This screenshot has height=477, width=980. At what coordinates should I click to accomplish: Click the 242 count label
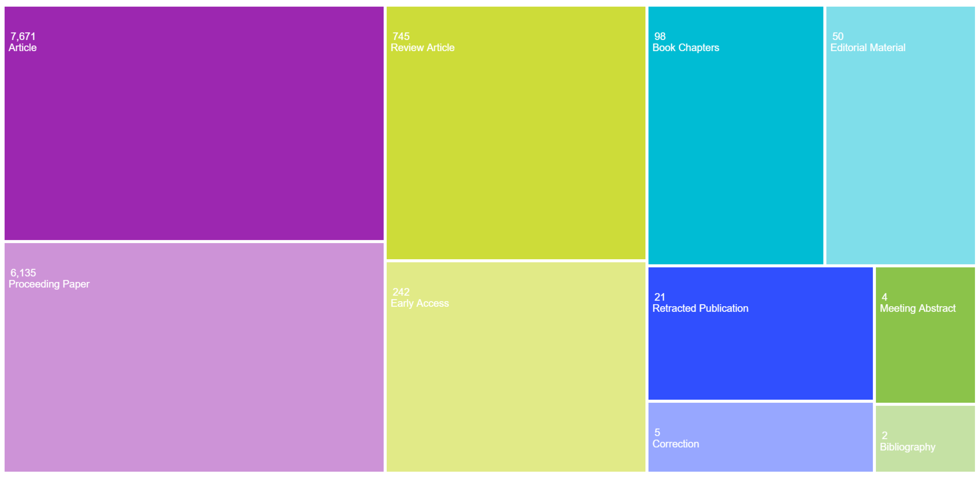pyautogui.click(x=401, y=292)
